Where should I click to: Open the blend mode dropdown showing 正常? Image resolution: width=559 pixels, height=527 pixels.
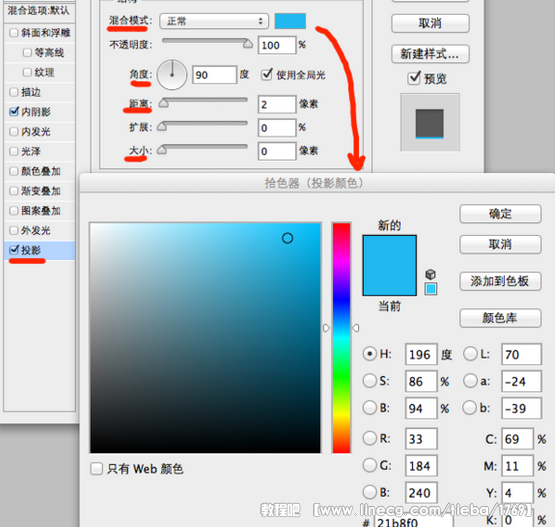coord(214,21)
